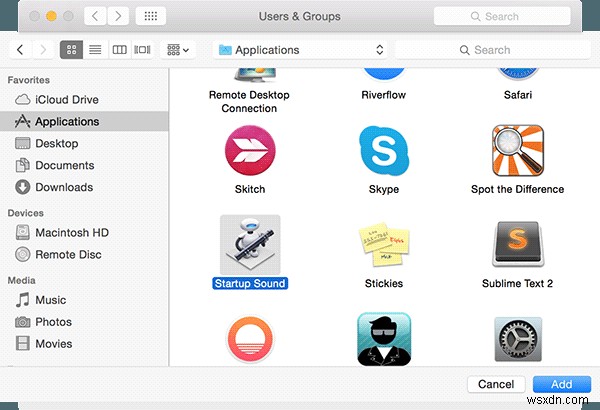Click the Users & Groups search field
This screenshot has width=600, height=410.
[502, 16]
